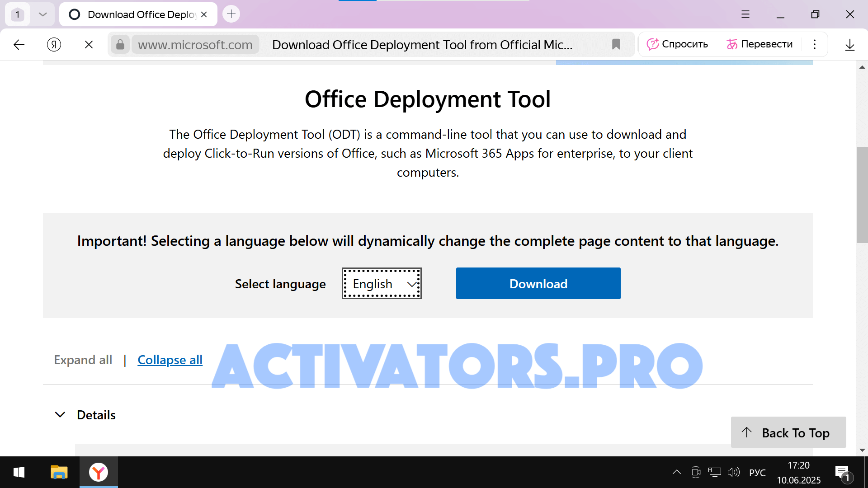The width and height of the screenshot is (868, 488).
Task: Open the notification center icon
Action: [843, 473]
